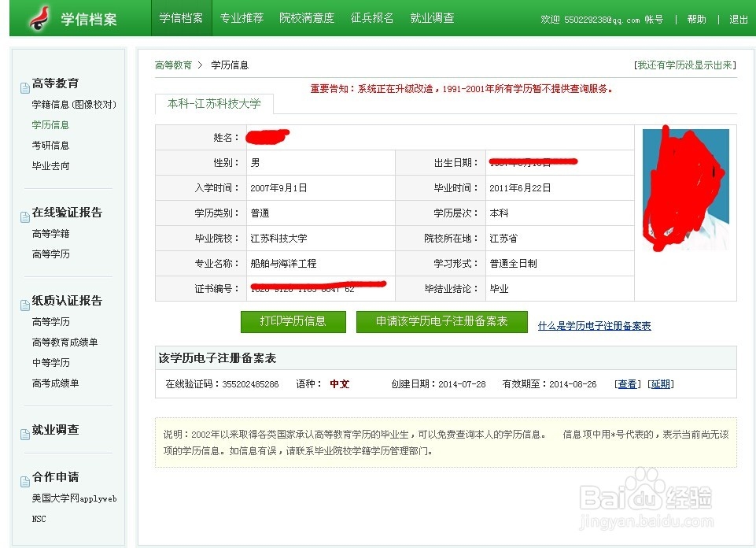Open 什么是学历电子注册备案表 link

coord(594,326)
